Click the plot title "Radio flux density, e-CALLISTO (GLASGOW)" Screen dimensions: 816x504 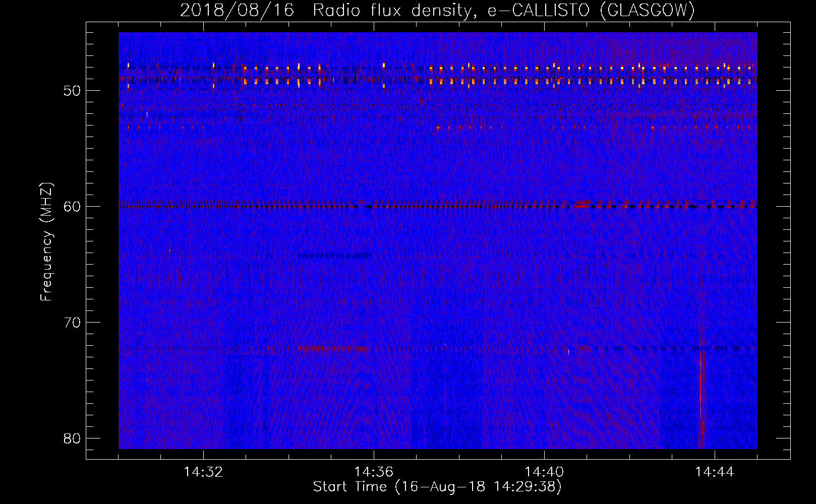pyautogui.click(x=504, y=11)
